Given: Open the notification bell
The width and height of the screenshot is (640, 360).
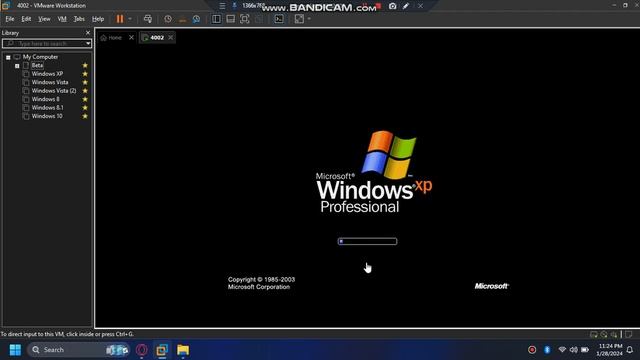Looking at the screenshot, I should (x=630, y=350).
